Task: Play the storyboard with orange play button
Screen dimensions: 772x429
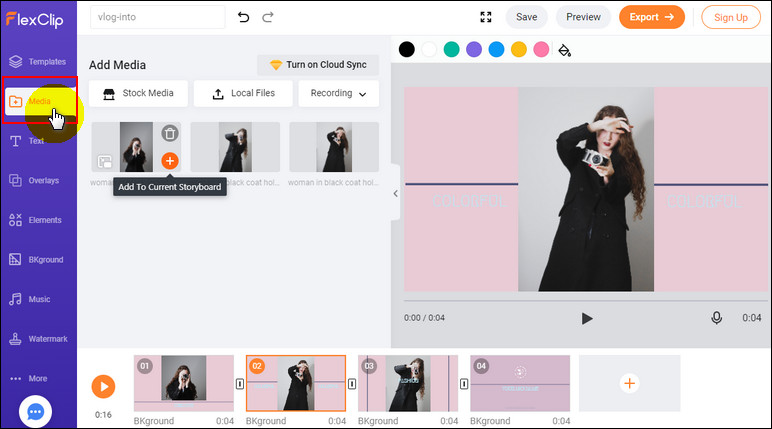Action: point(103,386)
